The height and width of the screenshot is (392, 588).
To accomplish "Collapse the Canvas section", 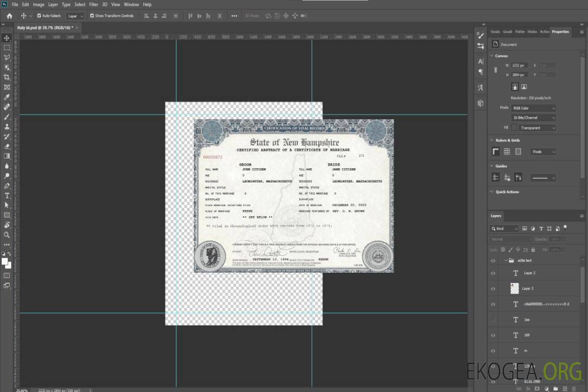I will (x=492, y=56).
